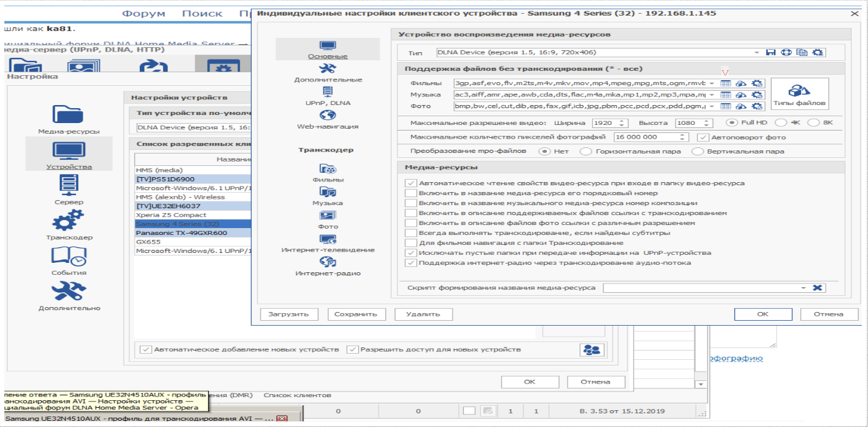Image resolution: width=868 pixels, height=427 pixels.
Task: Click the Форум menu link
Action: [x=144, y=14]
